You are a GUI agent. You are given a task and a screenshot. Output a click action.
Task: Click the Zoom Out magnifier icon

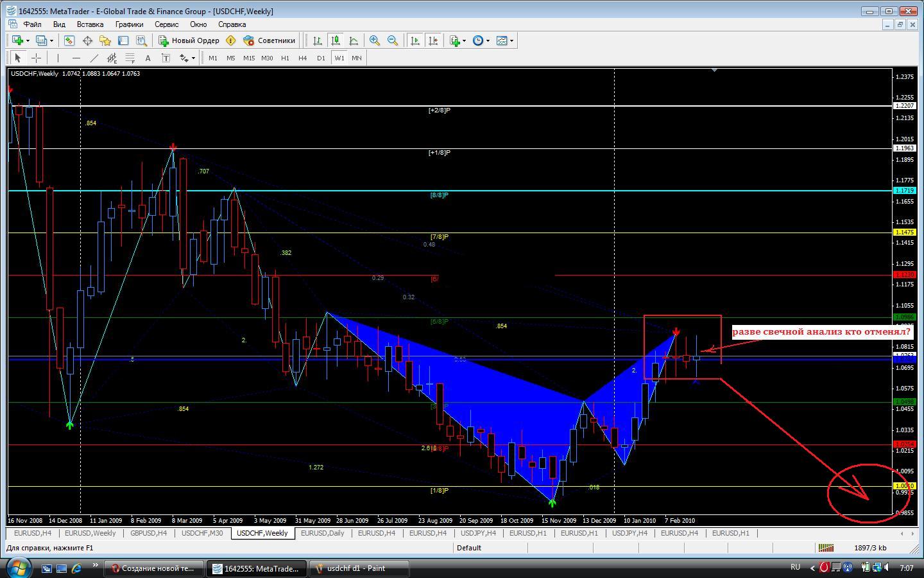tap(393, 40)
